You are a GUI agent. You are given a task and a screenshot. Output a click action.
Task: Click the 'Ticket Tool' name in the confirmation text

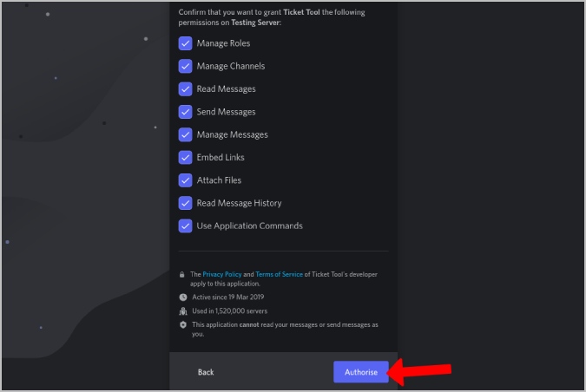pos(301,12)
